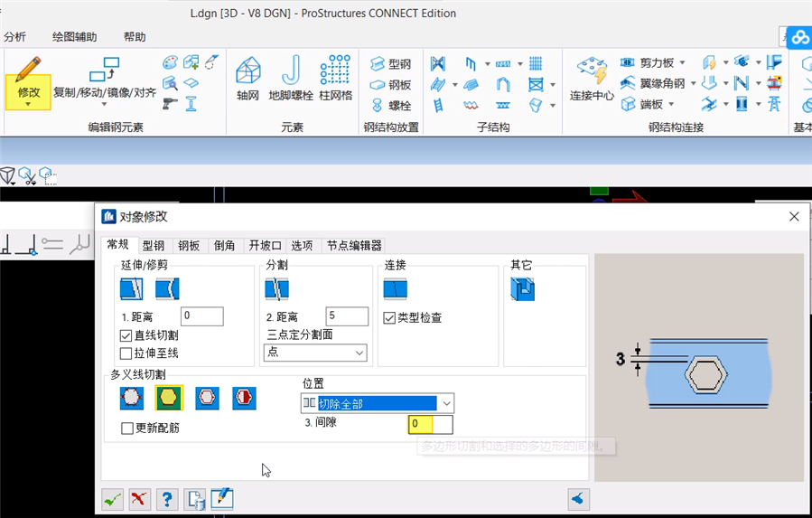Click the paint palette icon in 编辑钢元素
Image resolution: width=812 pixels, height=518 pixels.
(170, 62)
